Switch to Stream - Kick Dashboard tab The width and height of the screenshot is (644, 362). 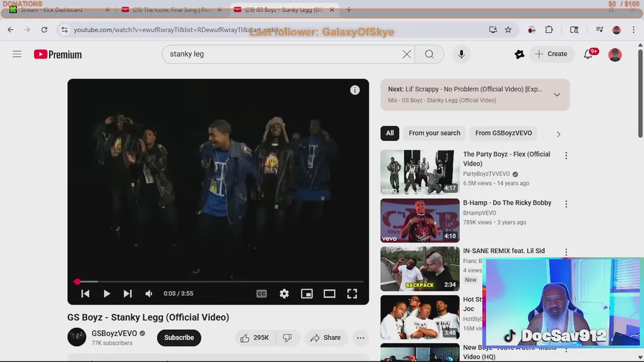pos(59,10)
